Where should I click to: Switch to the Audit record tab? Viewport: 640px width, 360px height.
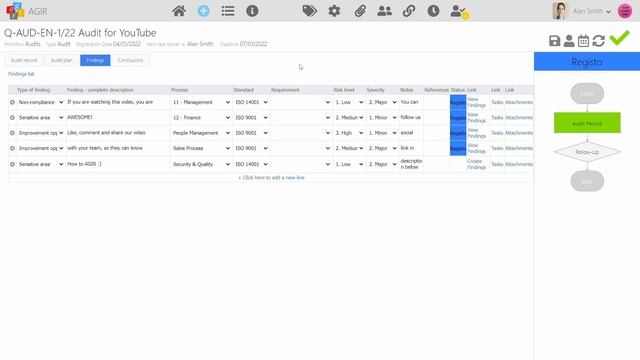tap(24, 60)
